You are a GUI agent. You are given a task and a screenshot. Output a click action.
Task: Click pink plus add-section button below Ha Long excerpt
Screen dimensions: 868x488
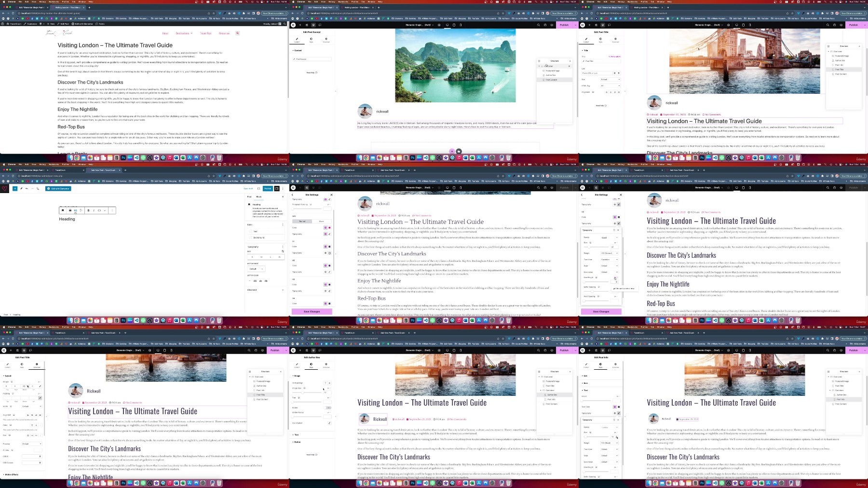pos(452,151)
